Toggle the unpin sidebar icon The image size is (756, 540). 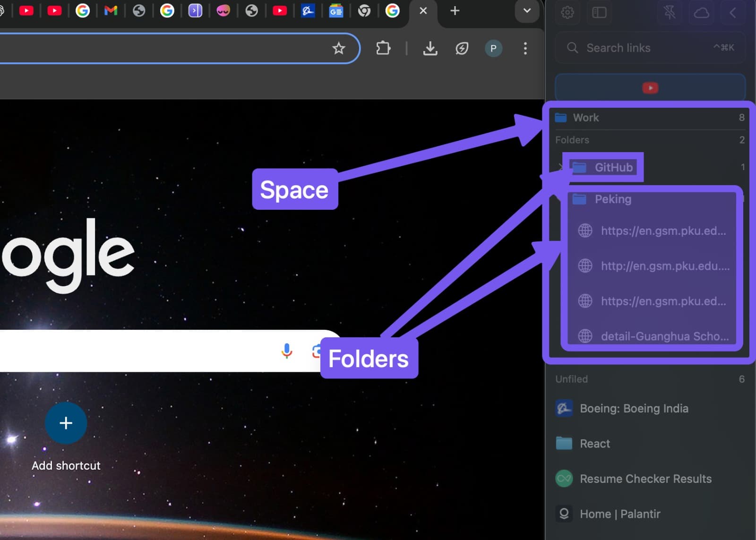pyautogui.click(x=670, y=13)
